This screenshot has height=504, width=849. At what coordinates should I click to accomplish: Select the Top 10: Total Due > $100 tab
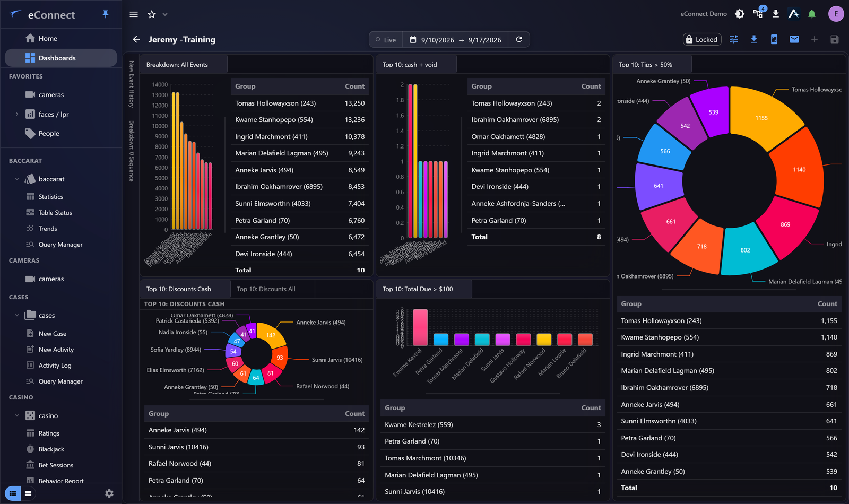(x=424, y=289)
